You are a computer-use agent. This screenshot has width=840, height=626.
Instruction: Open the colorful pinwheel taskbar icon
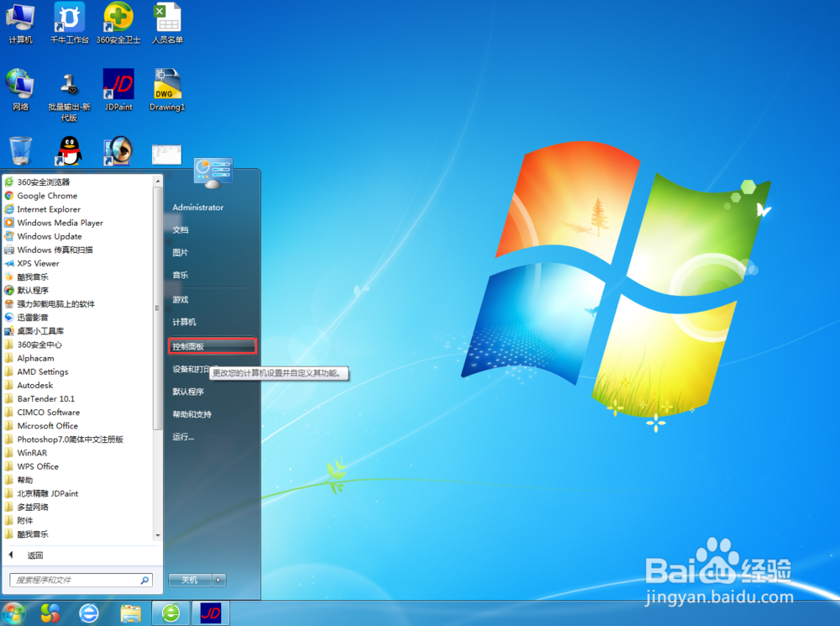[50, 613]
